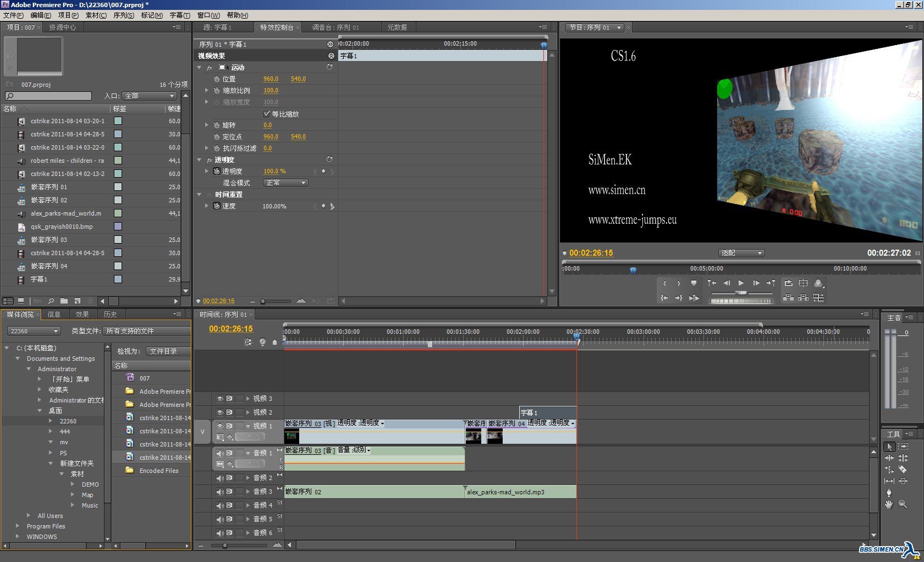Image resolution: width=924 pixels, height=562 pixels.
Task: Click the scale value 100.0
Action: 271,91
